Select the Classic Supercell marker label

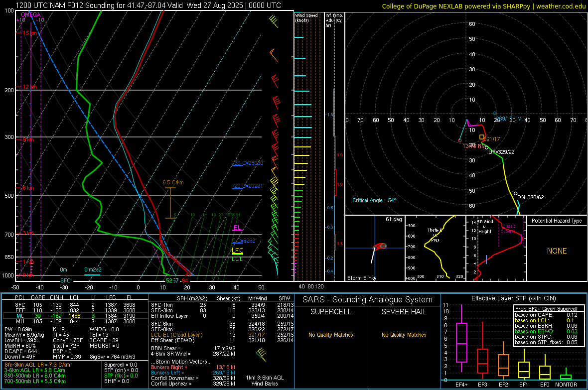click(509, 229)
